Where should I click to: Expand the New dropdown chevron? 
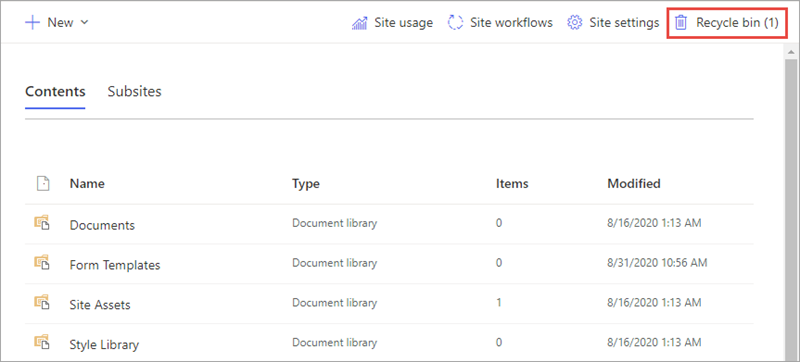[85, 22]
